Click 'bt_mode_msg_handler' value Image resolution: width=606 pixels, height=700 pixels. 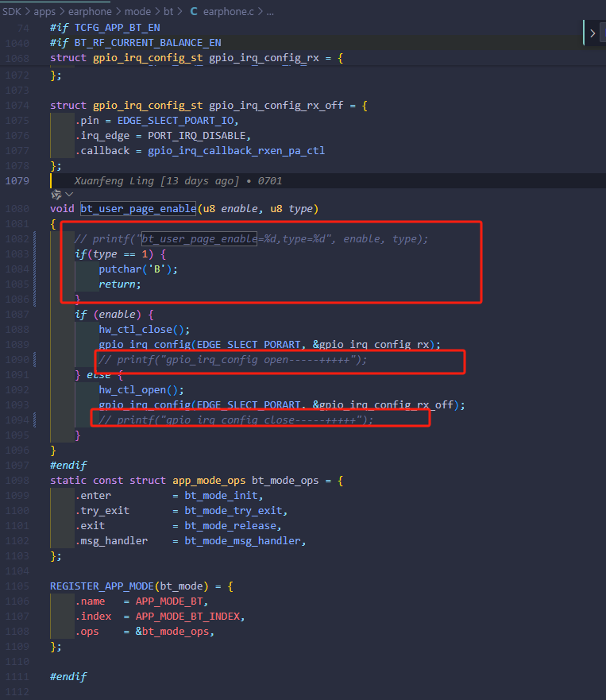[x=243, y=541]
